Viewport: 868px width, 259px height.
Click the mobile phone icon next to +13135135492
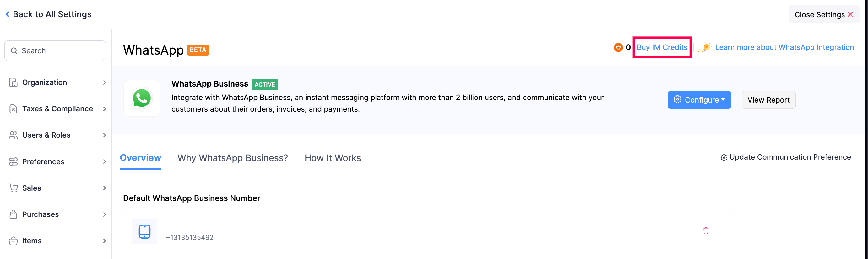tap(144, 231)
